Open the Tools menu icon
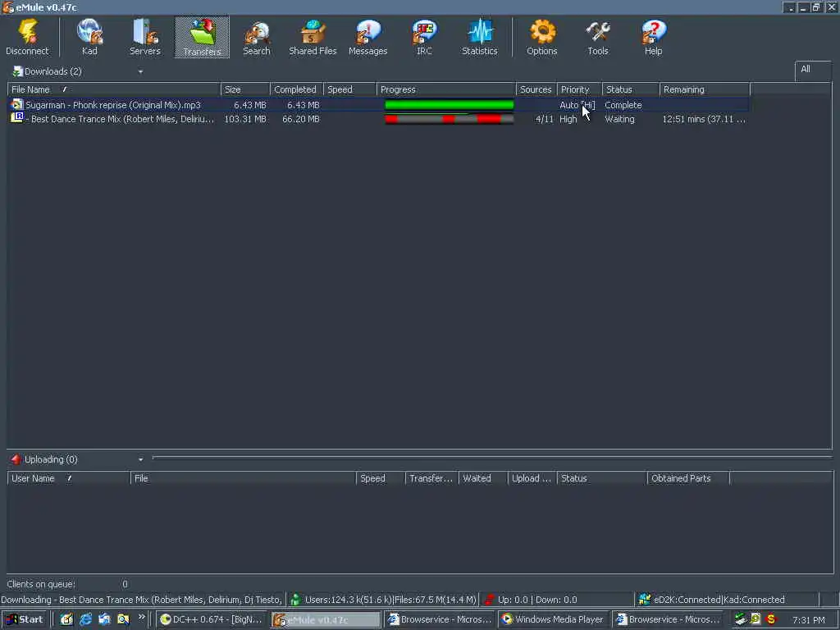 [598, 37]
